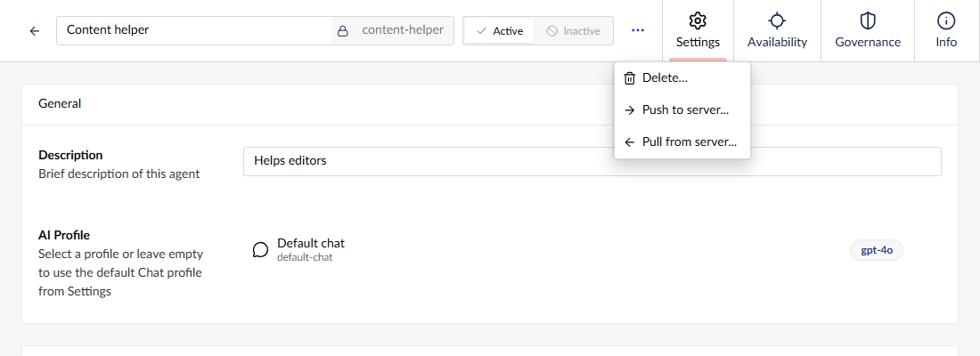Switch to the Governance tab

click(x=868, y=30)
